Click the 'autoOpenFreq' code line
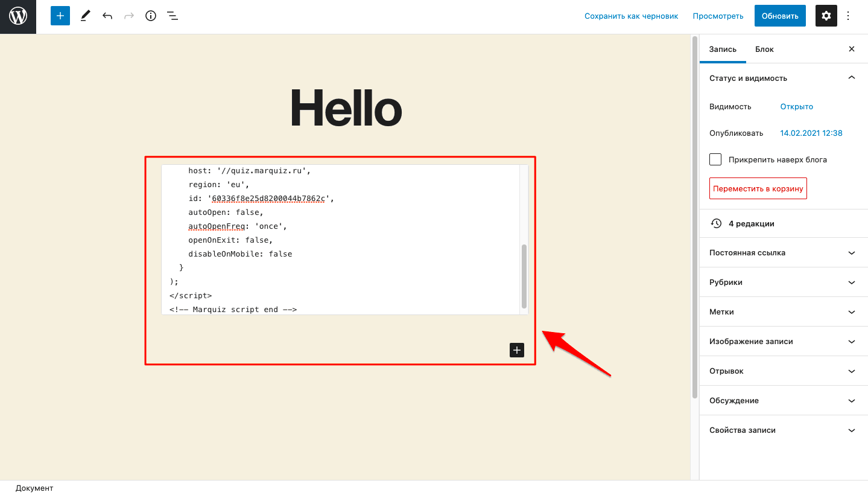 (x=238, y=226)
